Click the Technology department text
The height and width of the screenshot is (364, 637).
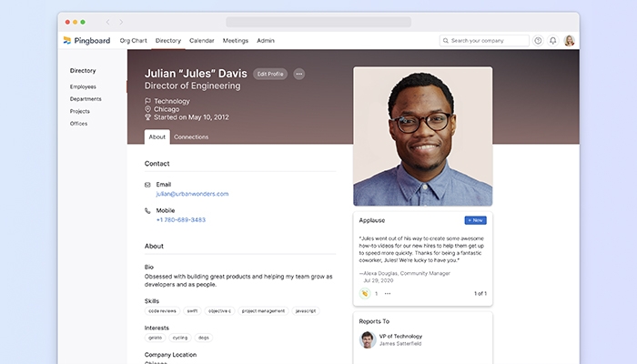tap(172, 101)
